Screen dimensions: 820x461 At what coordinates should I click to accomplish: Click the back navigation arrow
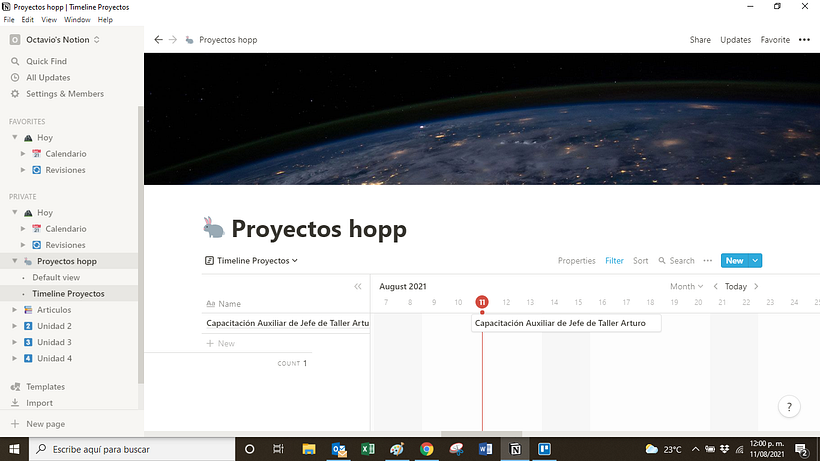pos(158,40)
